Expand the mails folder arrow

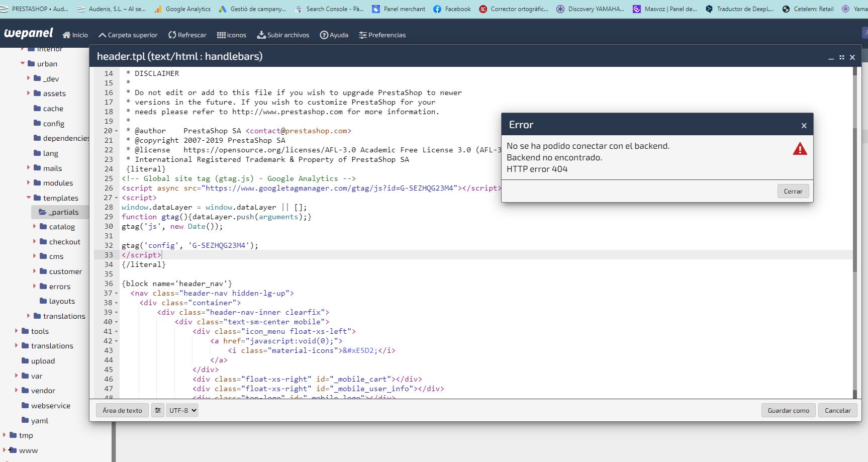28,168
